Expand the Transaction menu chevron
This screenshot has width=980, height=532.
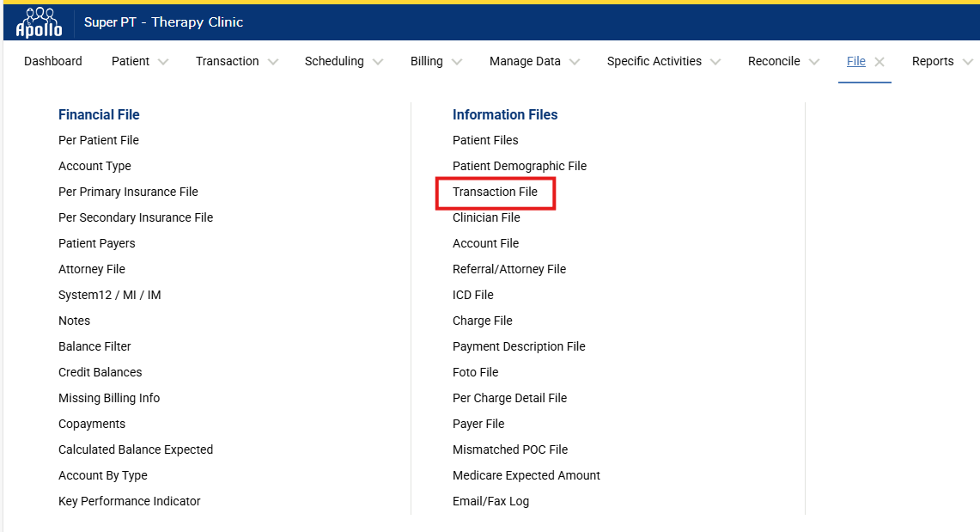(x=273, y=62)
